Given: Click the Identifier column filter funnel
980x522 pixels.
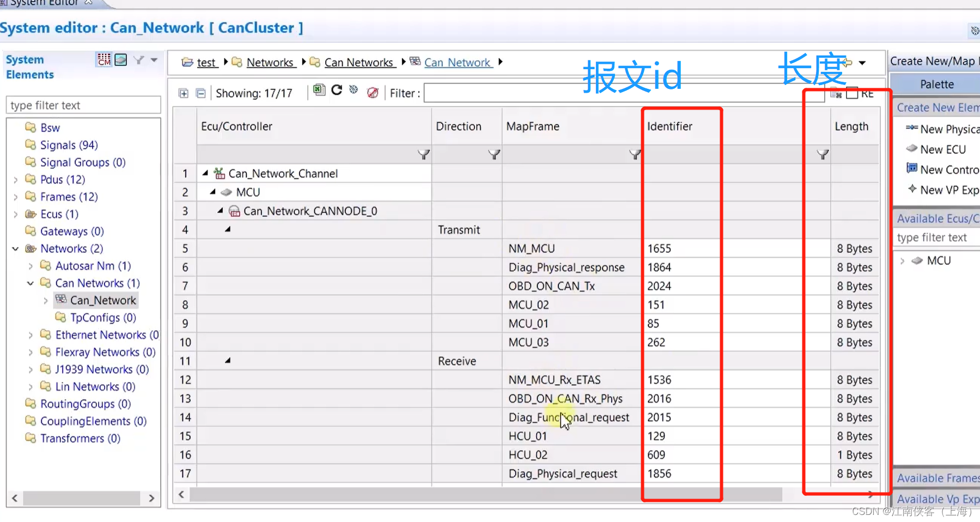Looking at the screenshot, I should (823, 155).
